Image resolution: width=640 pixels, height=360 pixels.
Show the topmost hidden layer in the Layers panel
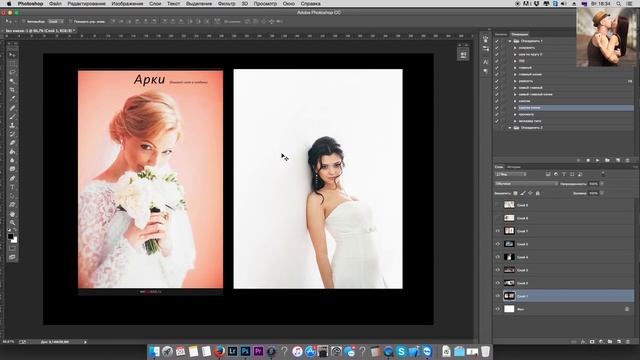[x=498, y=205]
